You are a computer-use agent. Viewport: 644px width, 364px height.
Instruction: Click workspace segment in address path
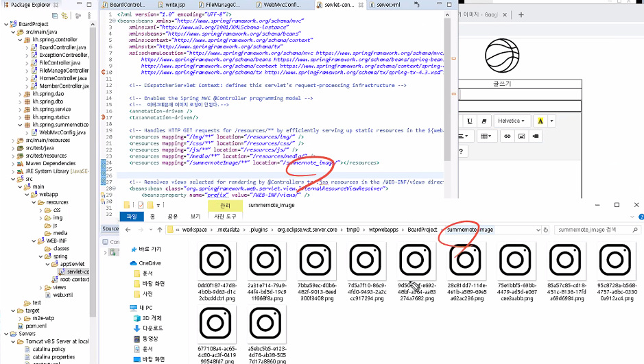tap(194, 230)
